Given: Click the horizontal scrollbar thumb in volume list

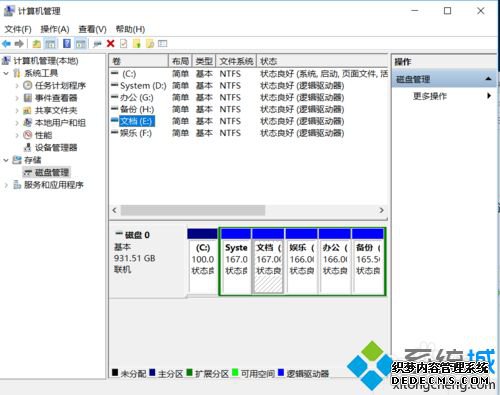Looking at the screenshot, I should (193, 210).
